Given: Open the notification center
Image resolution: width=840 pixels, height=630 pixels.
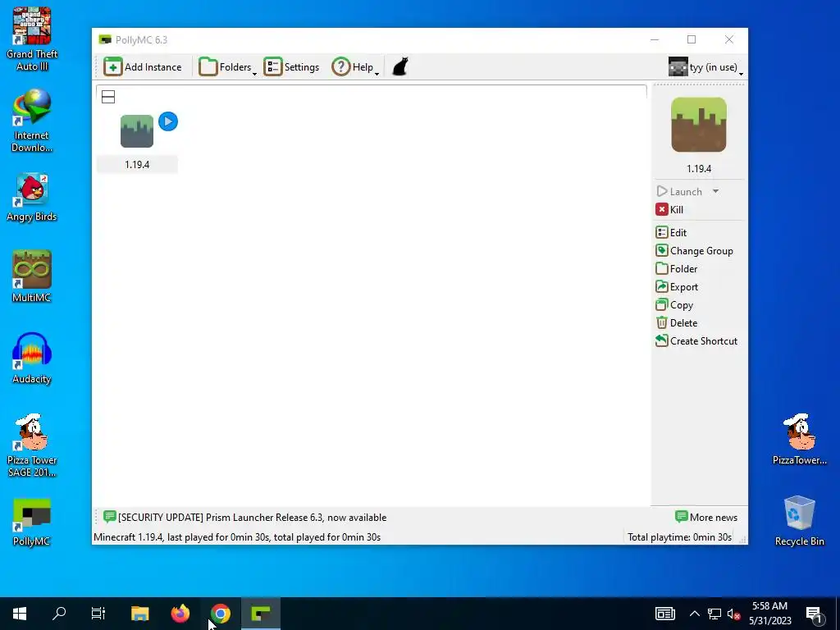Looking at the screenshot, I should [x=815, y=614].
